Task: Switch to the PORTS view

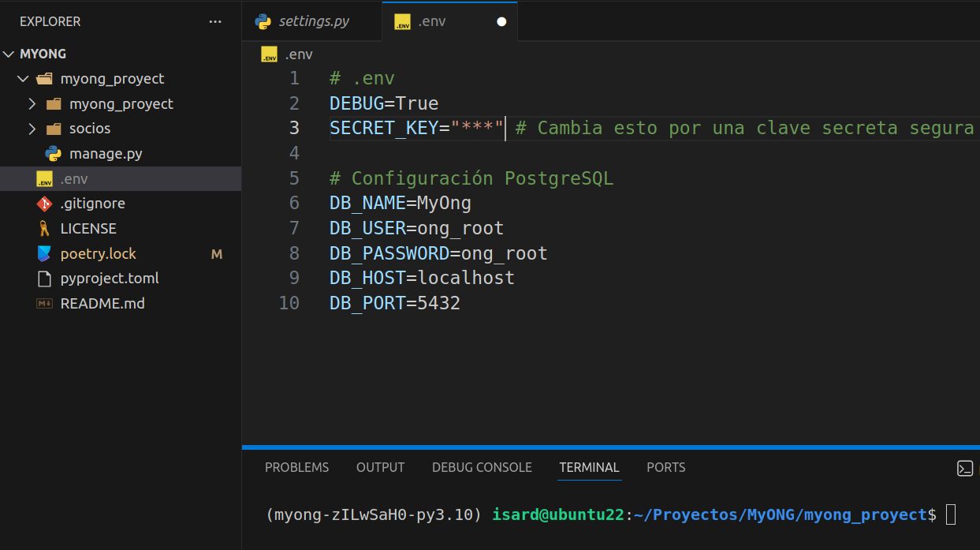Action: click(x=665, y=467)
